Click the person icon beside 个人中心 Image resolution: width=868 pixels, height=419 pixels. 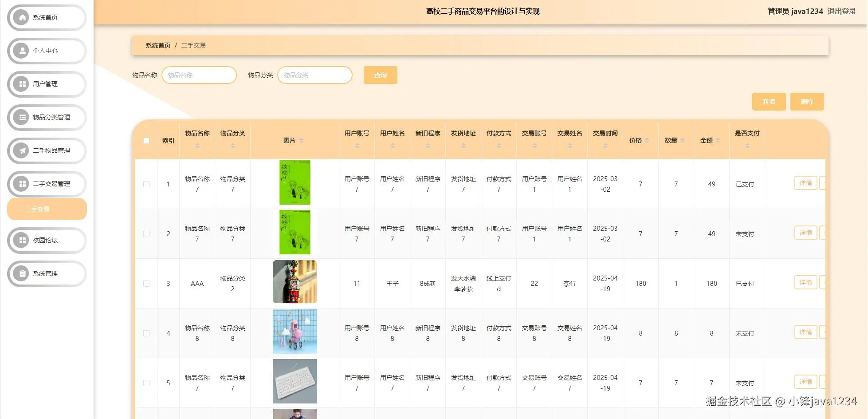21,51
